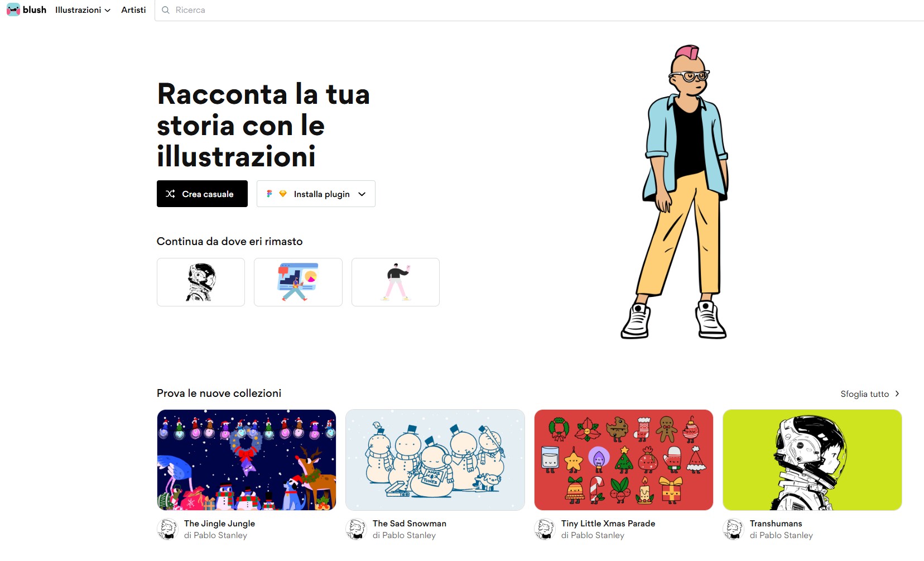Click the shuffle icon in Crea casuale
Image resolution: width=924 pixels, height=561 pixels.
170,194
